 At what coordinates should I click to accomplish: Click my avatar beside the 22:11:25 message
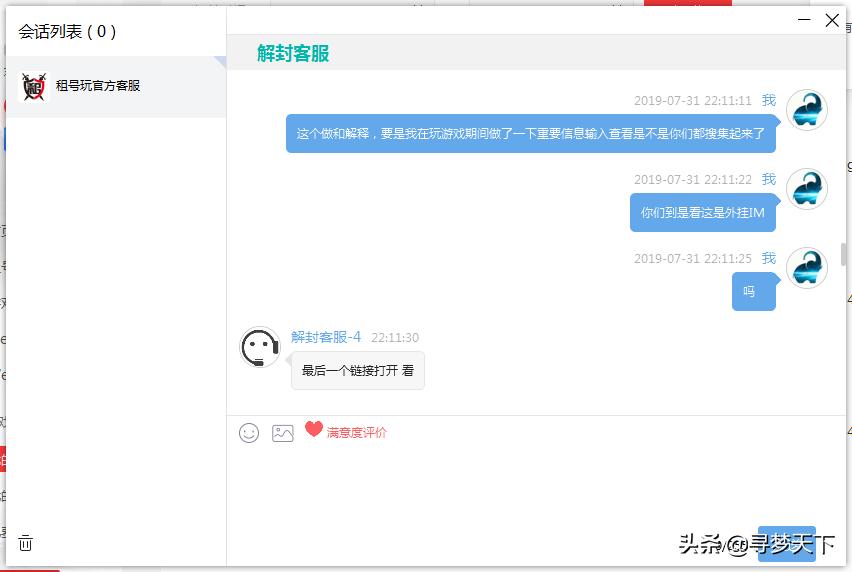pyautogui.click(x=807, y=268)
